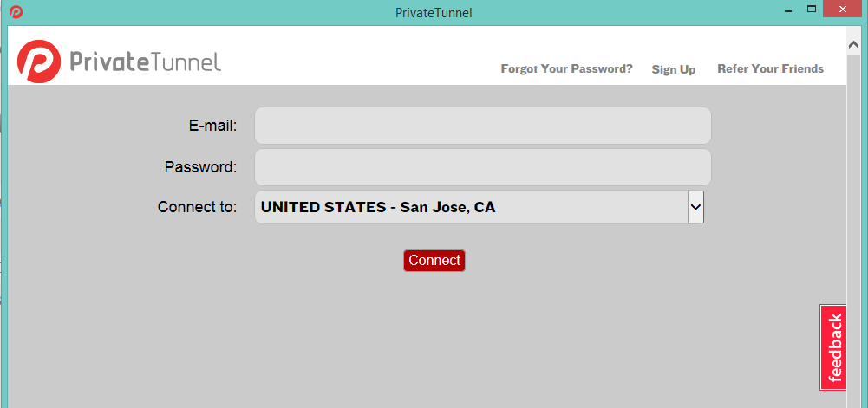The height and width of the screenshot is (408, 868).
Task: Expand the server list dropdown arrow
Action: [695, 208]
